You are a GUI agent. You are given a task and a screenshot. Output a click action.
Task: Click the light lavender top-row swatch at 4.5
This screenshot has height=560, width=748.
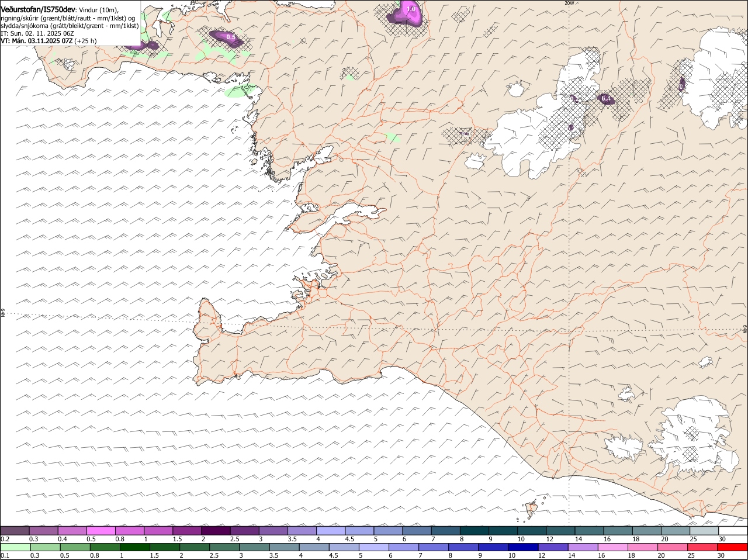tap(359, 530)
